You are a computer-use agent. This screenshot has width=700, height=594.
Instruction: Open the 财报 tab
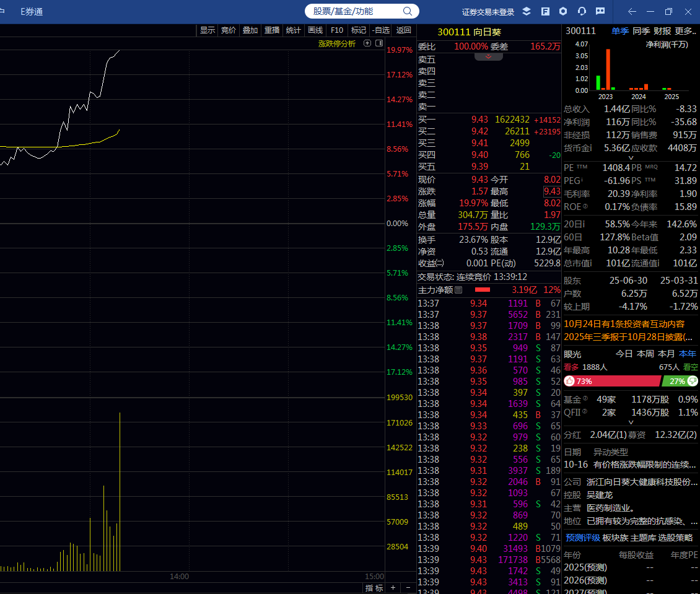tap(662, 31)
